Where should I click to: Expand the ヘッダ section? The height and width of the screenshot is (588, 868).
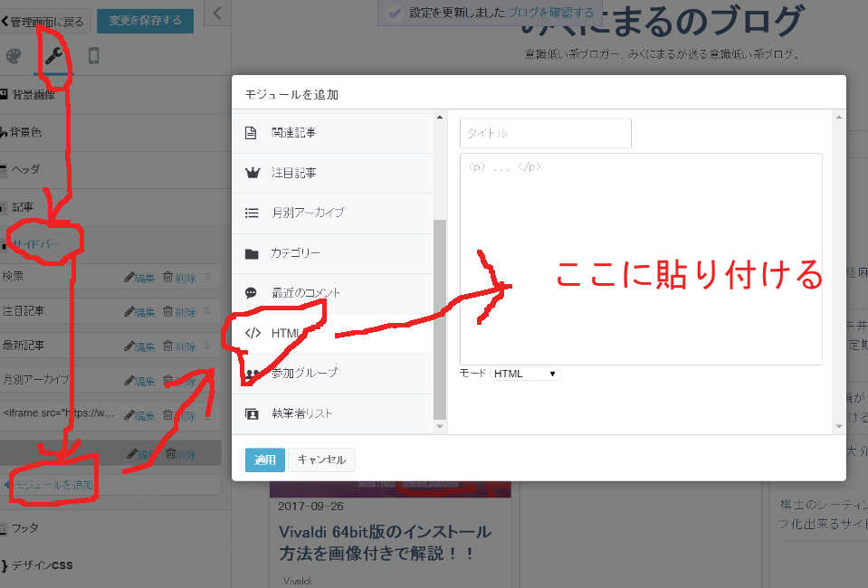[115, 169]
